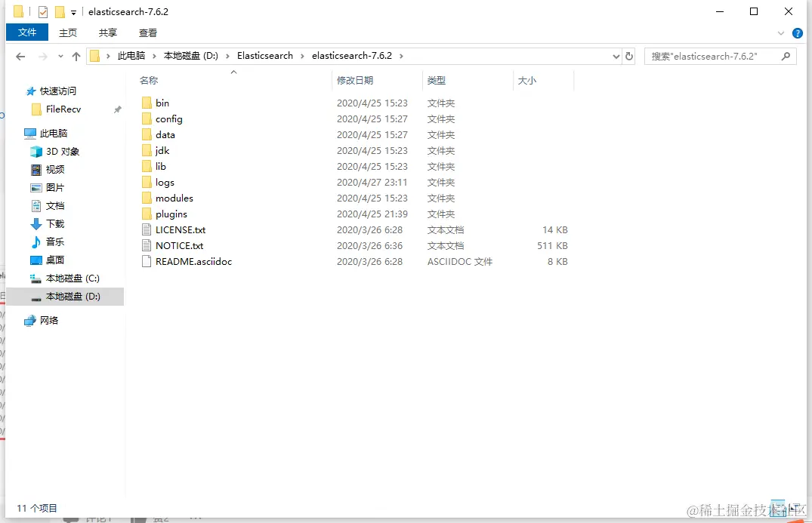This screenshot has width=812, height=523.
Task: Expand chevron after 此电脑 in address bar
Action: (x=154, y=56)
